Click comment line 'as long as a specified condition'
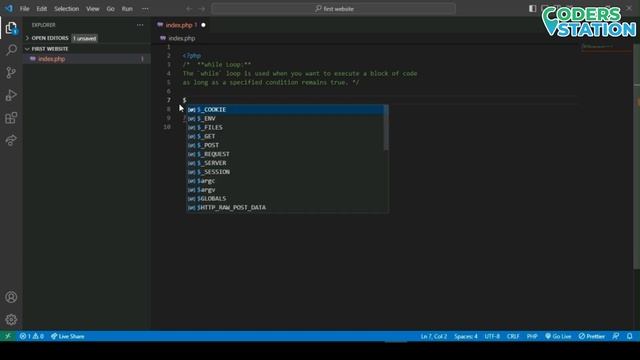 [271, 82]
